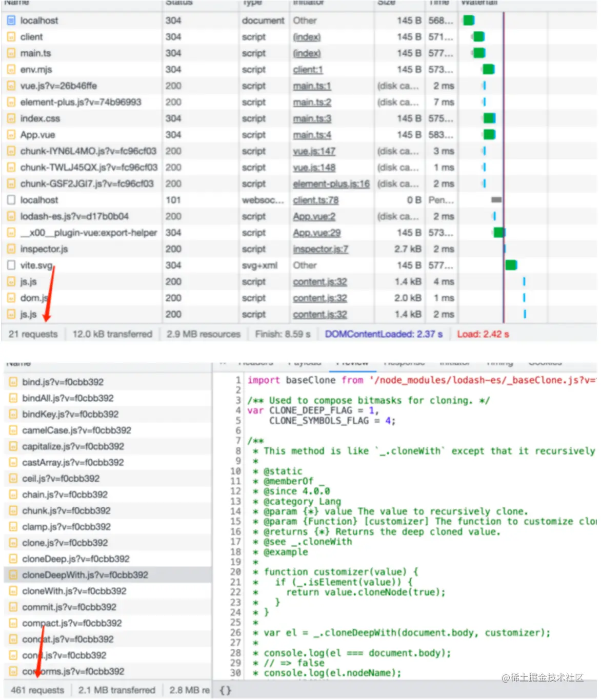Open the main.ts:3 initiator link

312,118
